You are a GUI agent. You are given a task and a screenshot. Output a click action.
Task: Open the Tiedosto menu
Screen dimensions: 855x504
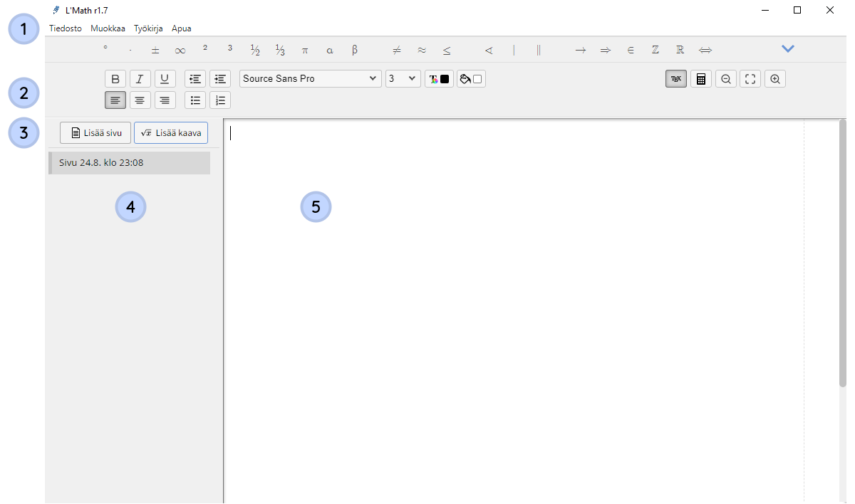pos(66,28)
